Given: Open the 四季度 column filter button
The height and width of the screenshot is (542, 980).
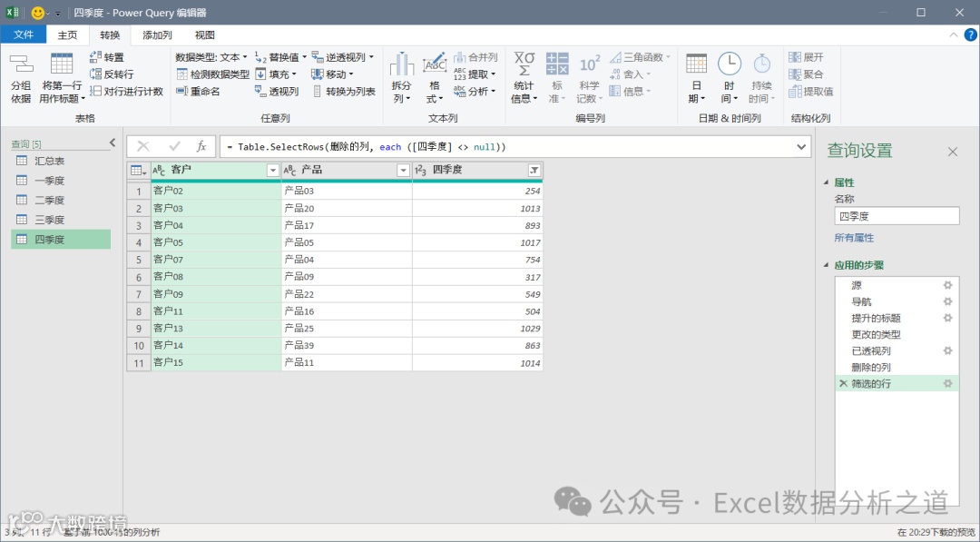Looking at the screenshot, I should click(x=534, y=170).
